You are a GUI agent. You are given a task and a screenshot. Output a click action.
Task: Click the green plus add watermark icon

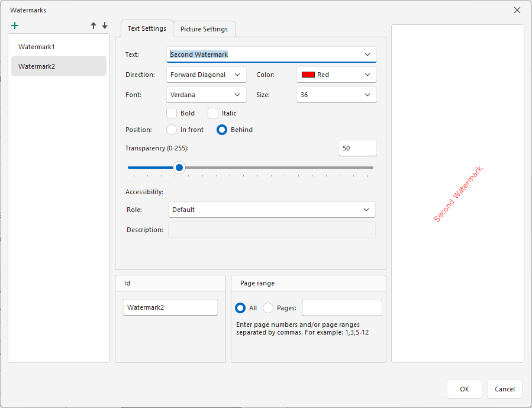[15, 26]
